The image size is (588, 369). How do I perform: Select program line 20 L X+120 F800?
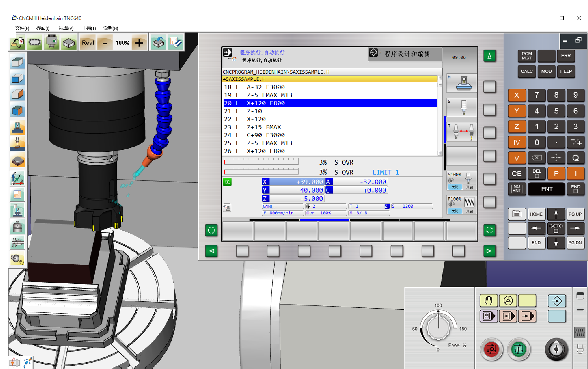pos(330,103)
